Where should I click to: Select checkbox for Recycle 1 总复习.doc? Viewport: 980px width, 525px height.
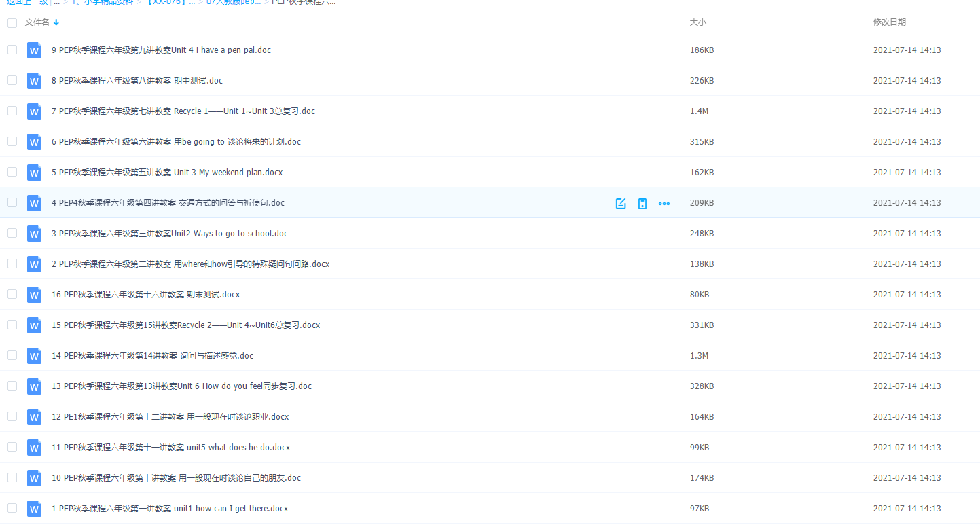click(x=12, y=111)
